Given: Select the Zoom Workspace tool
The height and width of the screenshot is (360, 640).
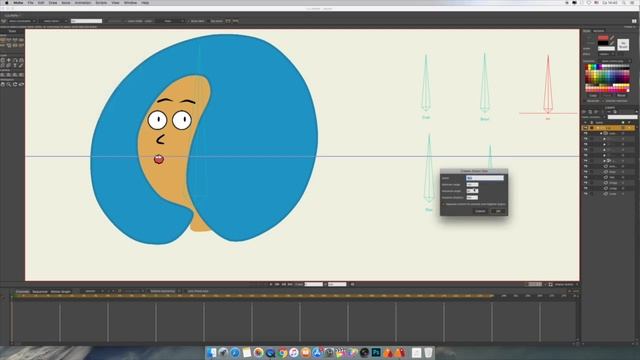Looking at the screenshot, I should point(9,84).
